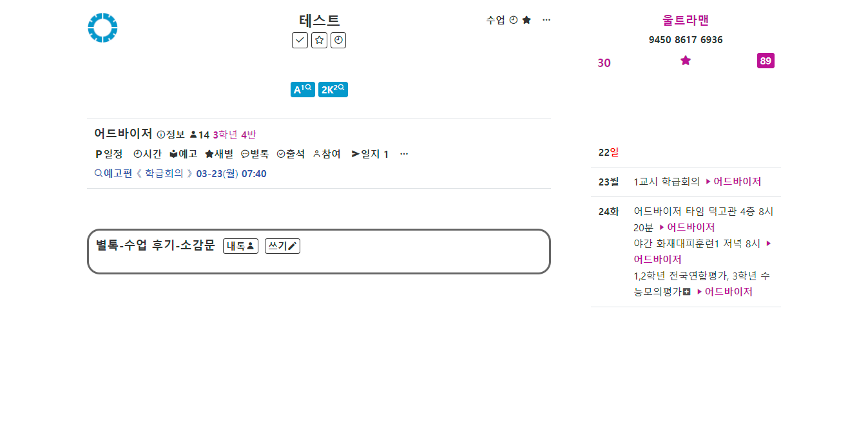Click the magenta 89 badge
868x429 pixels.
pos(766,61)
